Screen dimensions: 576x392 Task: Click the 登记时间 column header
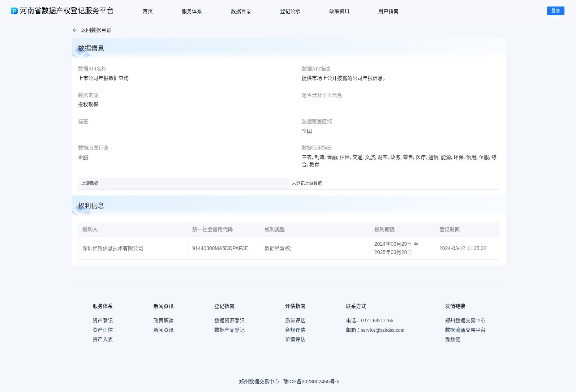[467, 230]
